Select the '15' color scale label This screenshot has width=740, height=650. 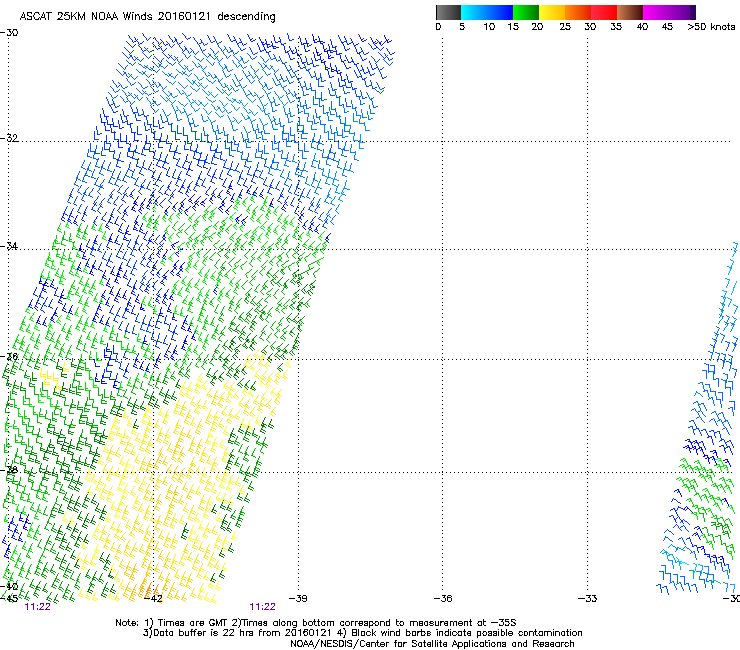(x=513, y=27)
